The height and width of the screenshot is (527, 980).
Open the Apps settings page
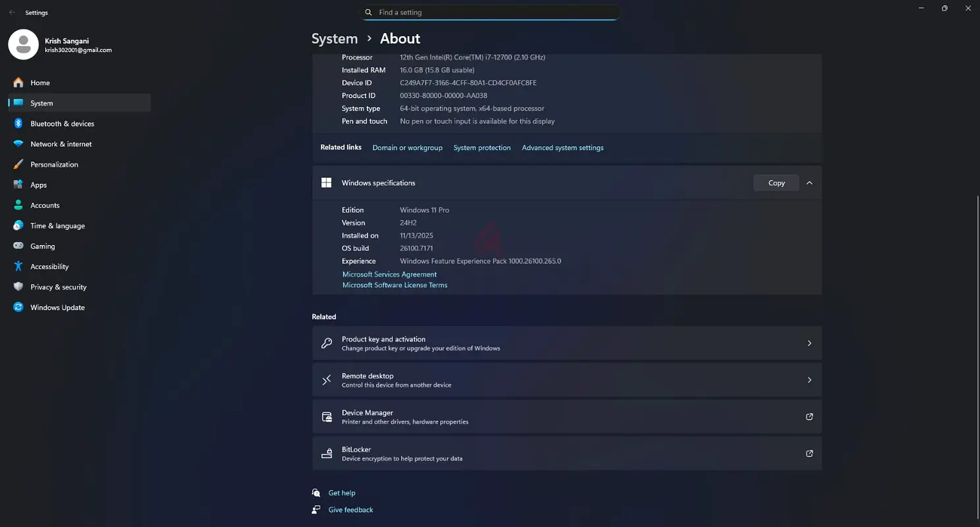pyautogui.click(x=79, y=184)
